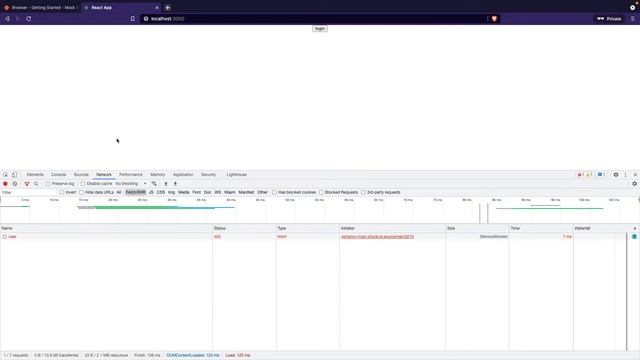This screenshot has width=640, height=360.
Task: Click the browser forward arrow
Action: pos(18,19)
